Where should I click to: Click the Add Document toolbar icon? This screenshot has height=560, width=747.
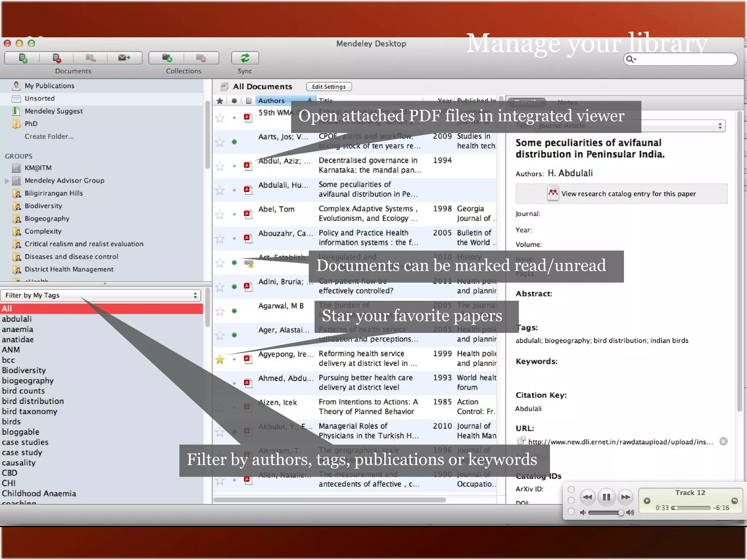point(23,58)
